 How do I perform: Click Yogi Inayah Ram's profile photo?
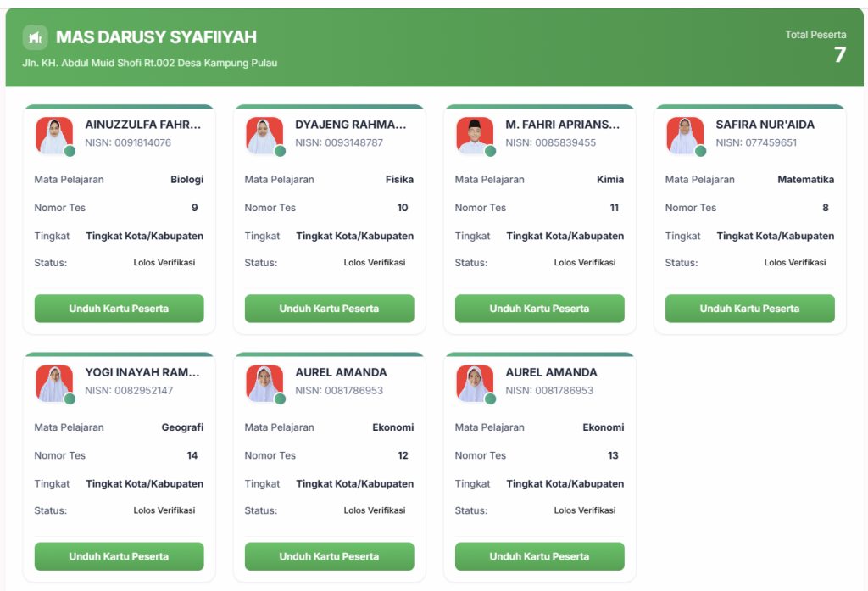pyautogui.click(x=53, y=382)
